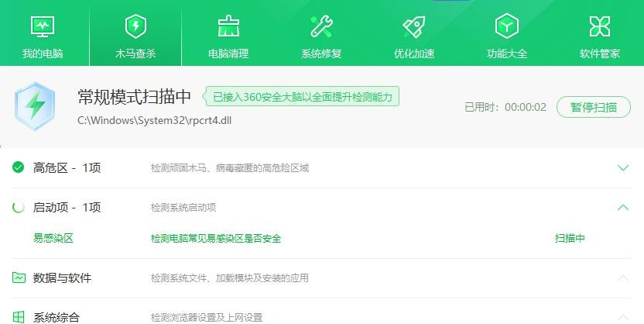Open 功能大全 cube icon
Viewport: 644px width, 324px height.
point(507,26)
